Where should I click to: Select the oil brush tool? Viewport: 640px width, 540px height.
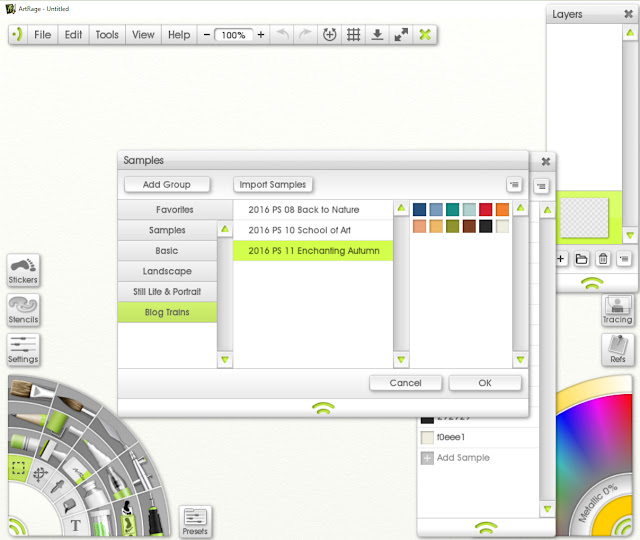click(31, 391)
